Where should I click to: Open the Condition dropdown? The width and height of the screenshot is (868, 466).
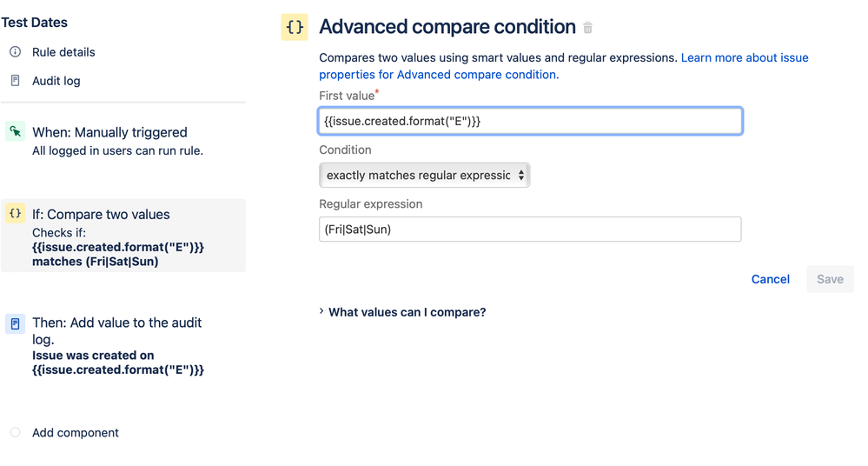[x=424, y=175]
